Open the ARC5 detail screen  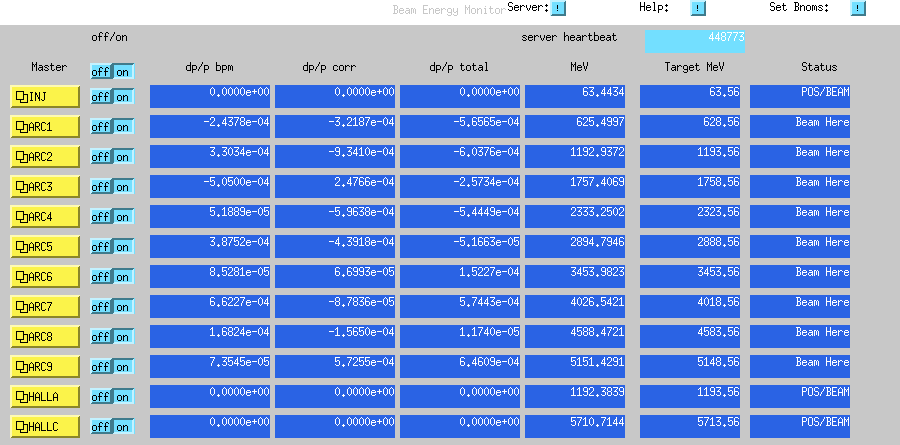[x=45, y=246]
